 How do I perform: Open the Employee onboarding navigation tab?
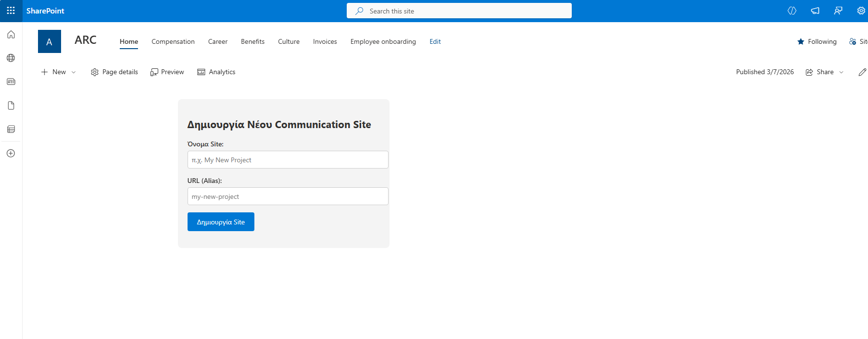pos(383,42)
